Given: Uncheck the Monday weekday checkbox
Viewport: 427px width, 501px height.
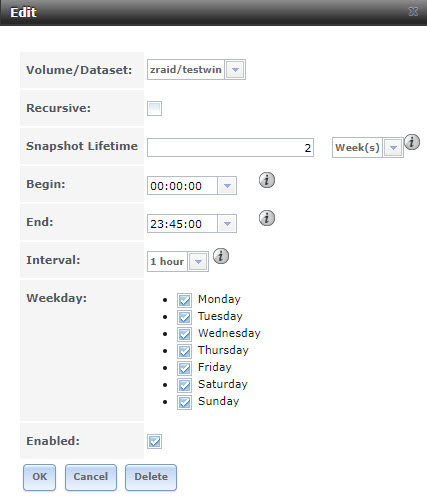Looking at the screenshot, I should (x=184, y=300).
